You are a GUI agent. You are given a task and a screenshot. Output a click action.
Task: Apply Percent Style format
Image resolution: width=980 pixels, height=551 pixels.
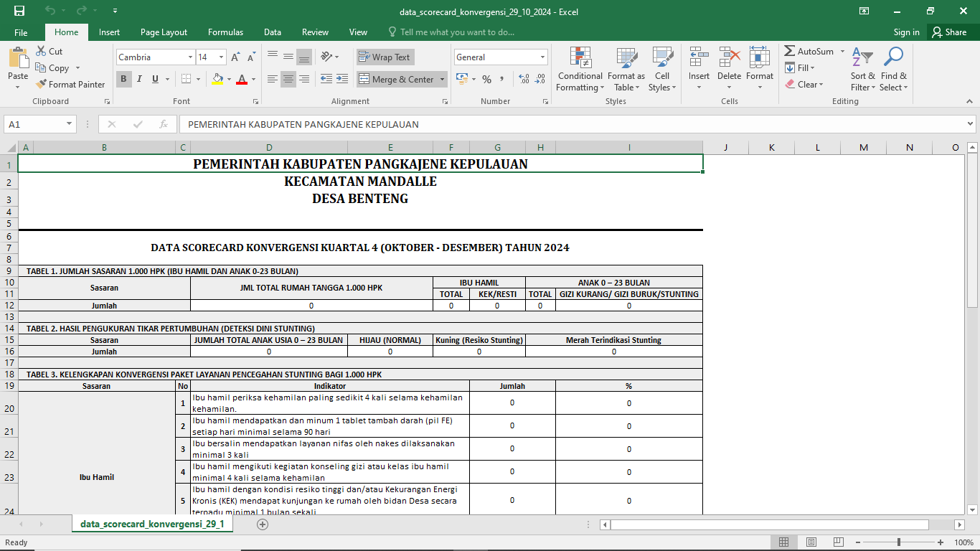(x=486, y=79)
